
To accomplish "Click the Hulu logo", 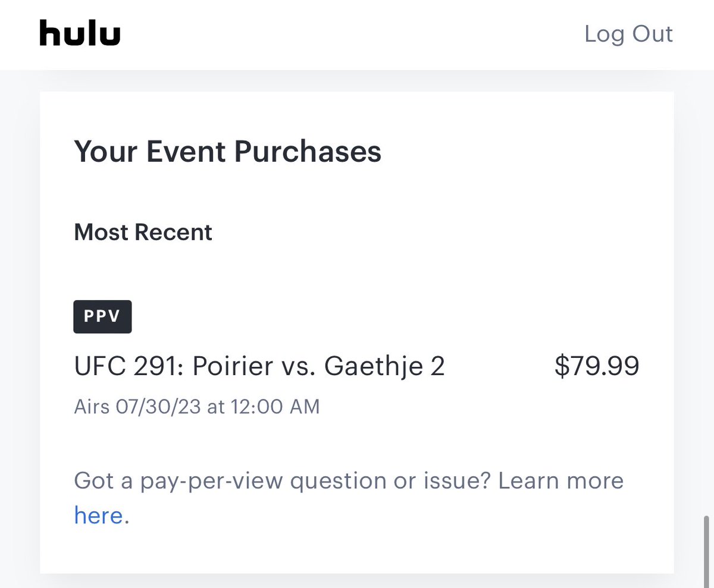I will pyautogui.click(x=80, y=33).
